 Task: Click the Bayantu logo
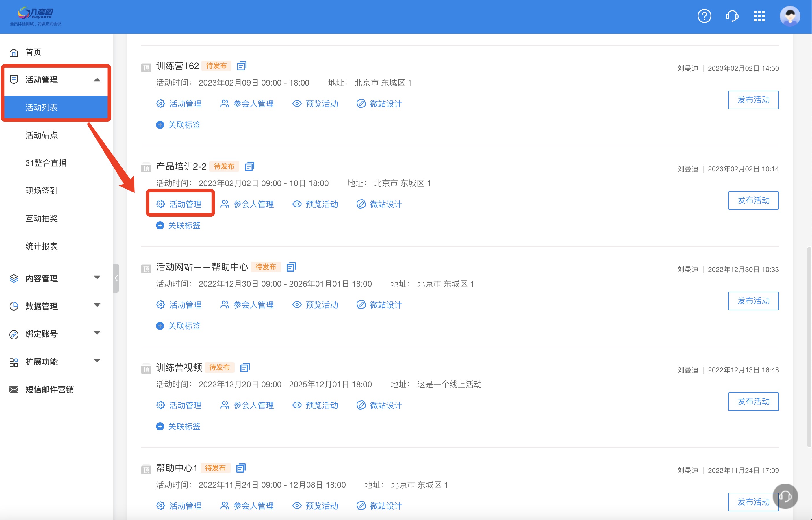tap(36, 16)
